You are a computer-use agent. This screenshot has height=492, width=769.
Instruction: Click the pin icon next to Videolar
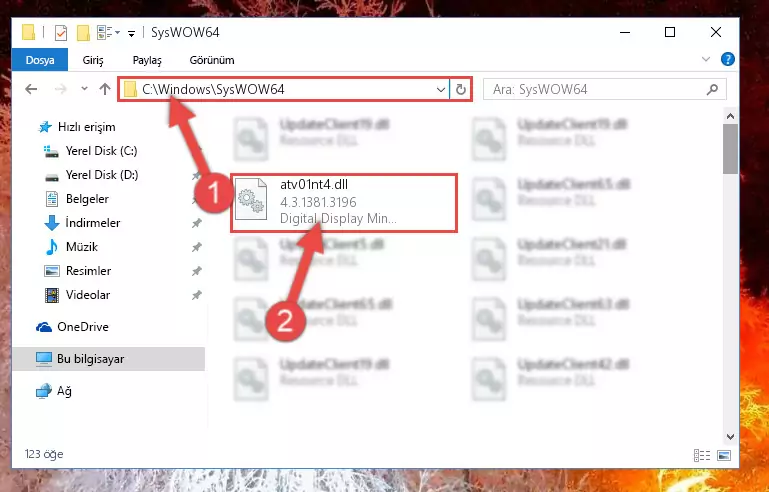197,295
